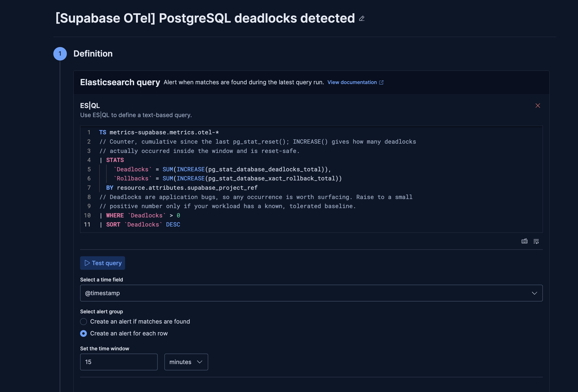Screen dimensions: 578x392
Task: Open the keyboard shortcuts icon below the editor
Action: tap(524, 241)
